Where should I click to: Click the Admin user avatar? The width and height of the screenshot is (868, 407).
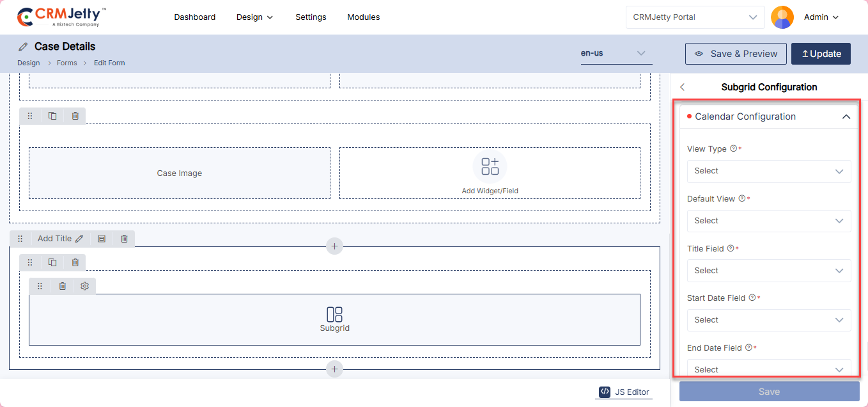(782, 17)
